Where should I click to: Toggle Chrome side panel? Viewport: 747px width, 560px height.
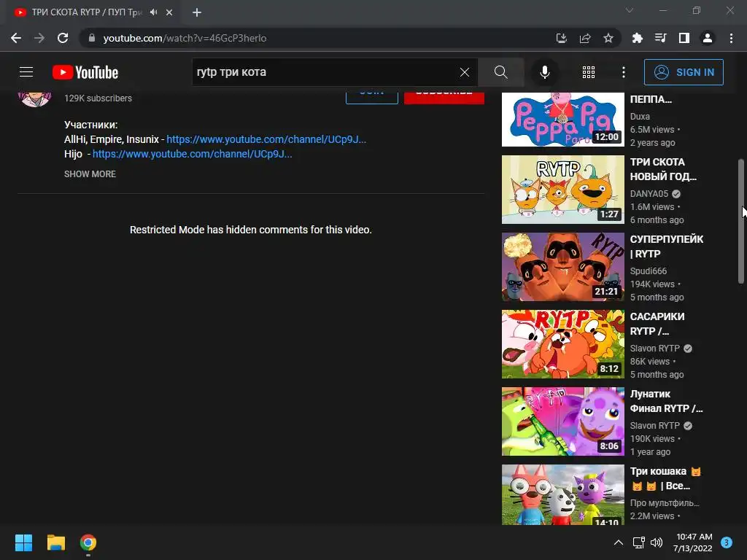tap(684, 38)
